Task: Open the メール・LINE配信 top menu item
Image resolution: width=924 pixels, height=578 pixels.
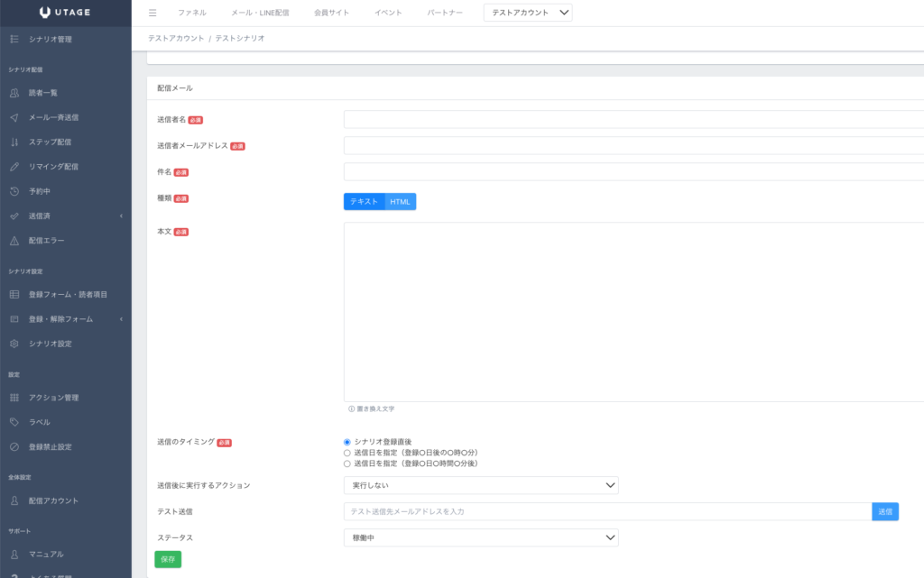Action: click(x=260, y=13)
